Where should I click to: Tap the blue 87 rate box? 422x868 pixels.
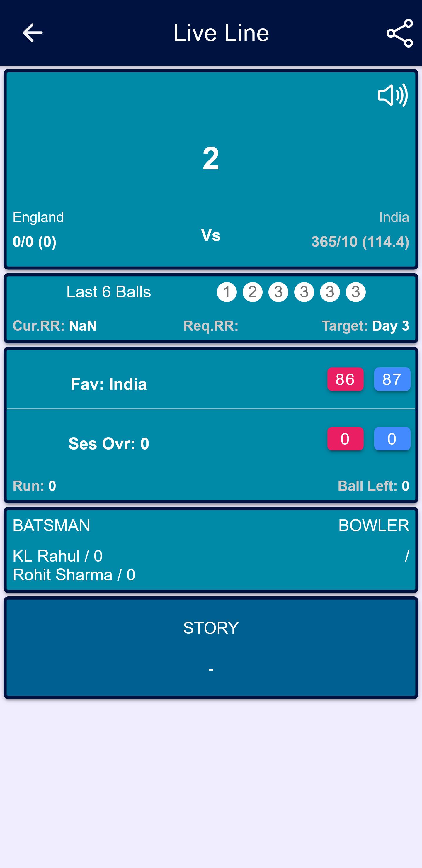tap(392, 379)
